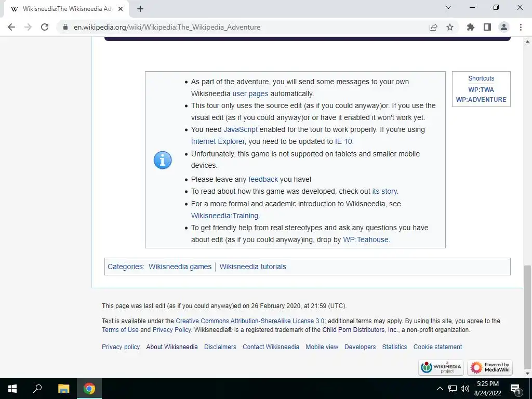The height and width of the screenshot is (399, 532).
Task: Open the WP:TWA shortcut
Action: [481, 89]
